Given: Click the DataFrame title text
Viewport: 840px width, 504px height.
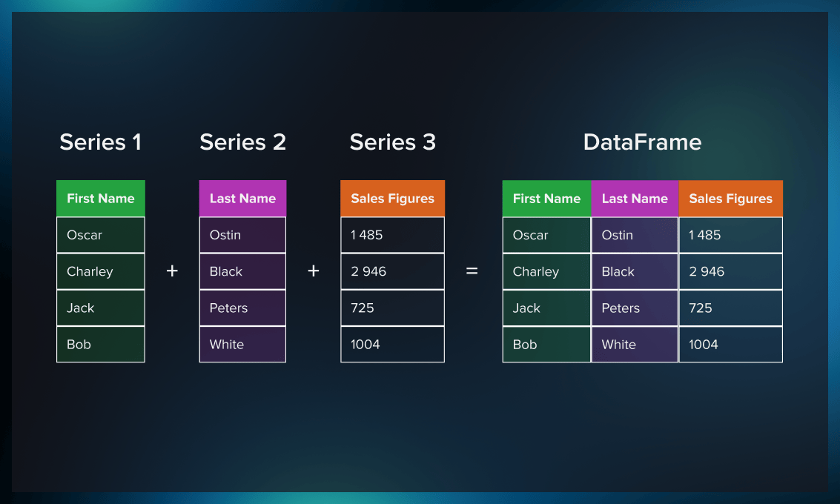Looking at the screenshot, I should coord(642,142).
